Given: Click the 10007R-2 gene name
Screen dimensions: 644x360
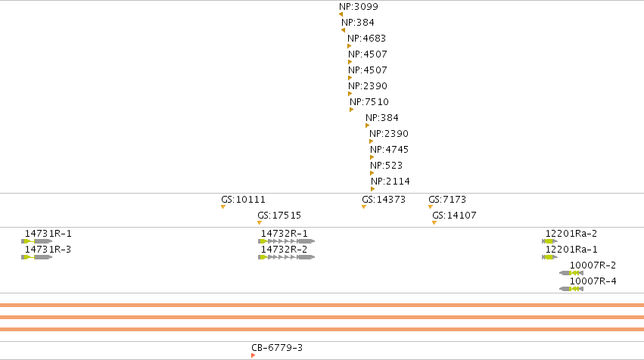Looking at the screenshot, I should coord(593,265).
